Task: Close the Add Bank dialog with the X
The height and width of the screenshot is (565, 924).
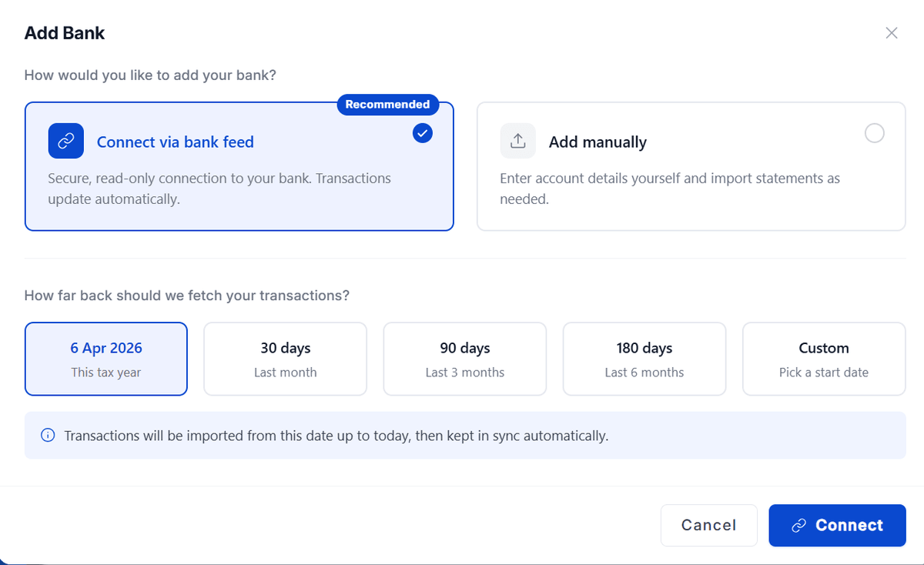Action: coord(892,33)
